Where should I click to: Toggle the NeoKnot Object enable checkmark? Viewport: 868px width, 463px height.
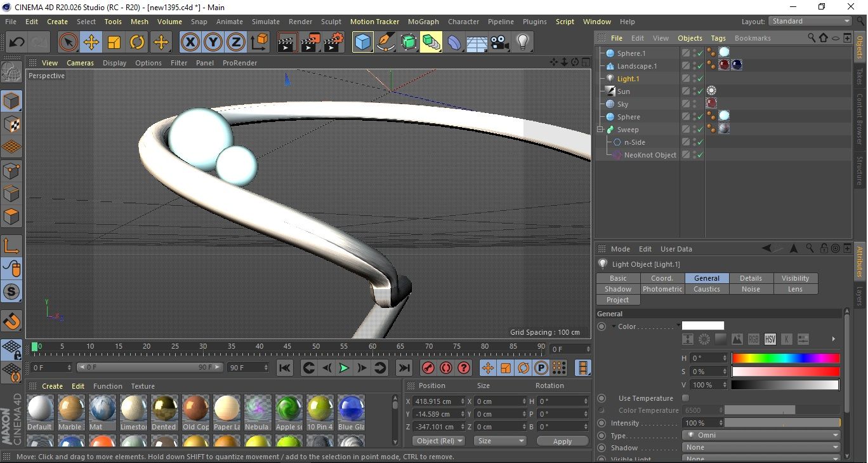(700, 155)
